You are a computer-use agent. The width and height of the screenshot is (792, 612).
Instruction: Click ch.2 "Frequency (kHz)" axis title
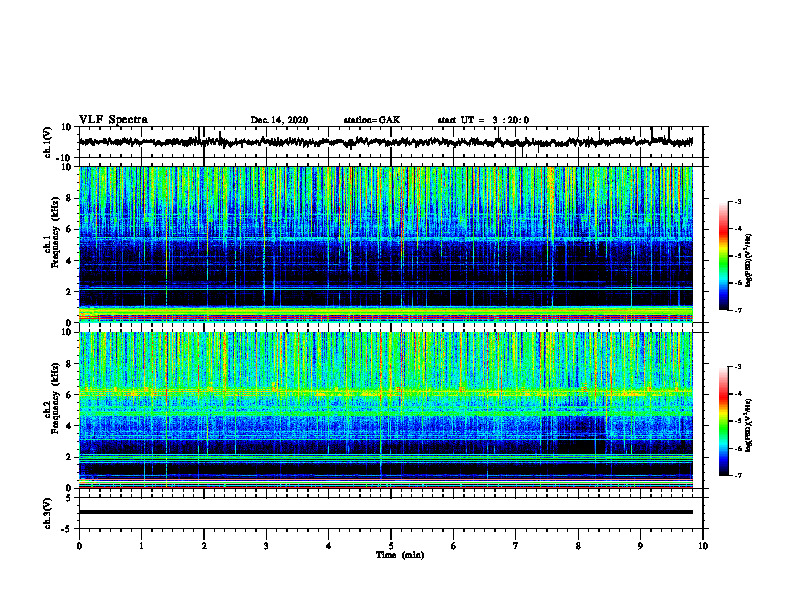pos(55,397)
